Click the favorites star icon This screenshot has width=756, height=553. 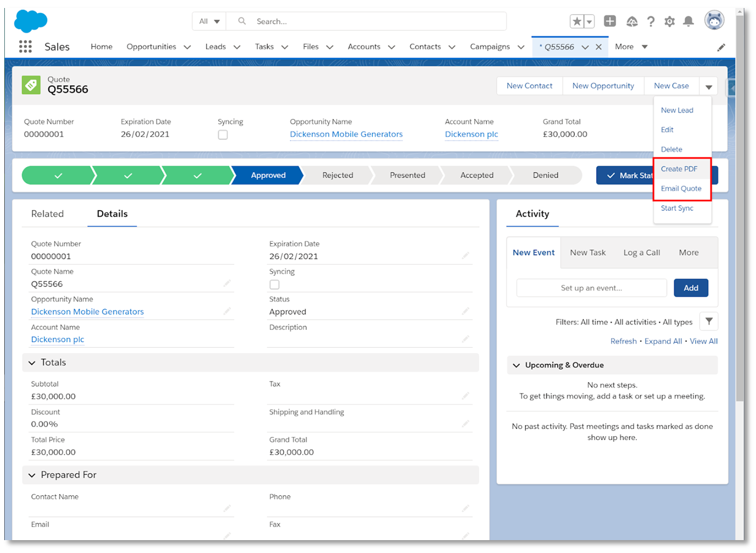(x=577, y=22)
